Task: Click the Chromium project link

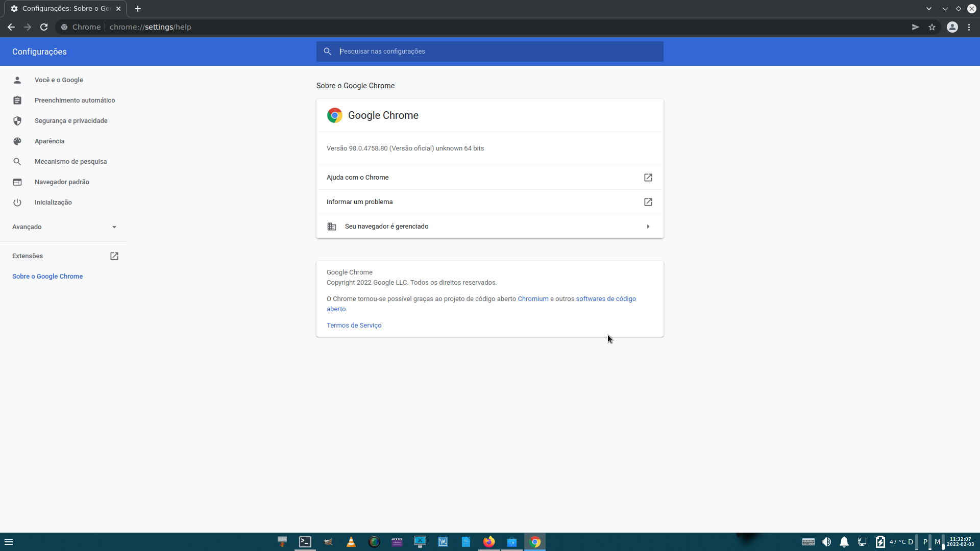Action: coord(533,299)
